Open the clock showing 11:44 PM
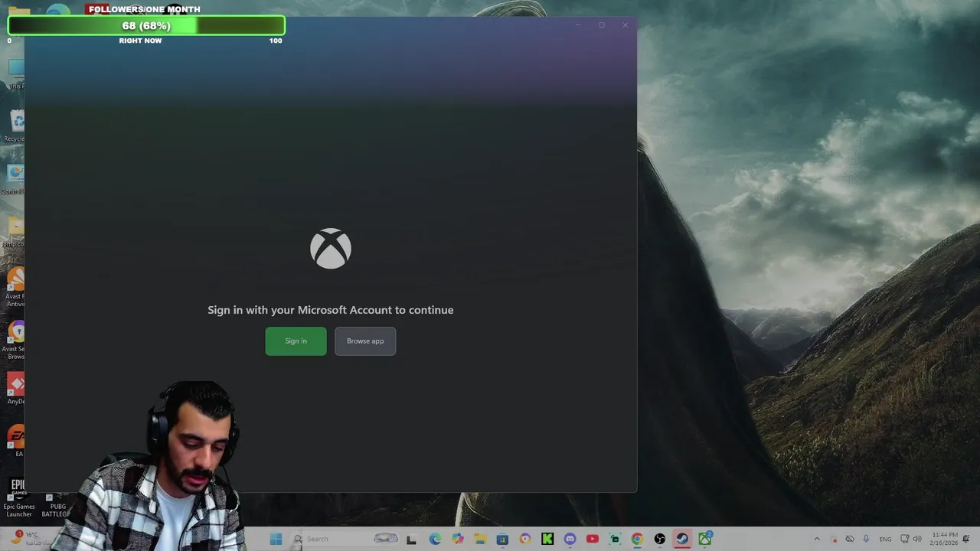Image resolution: width=980 pixels, height=551 pixels. [x=945, y=539]
